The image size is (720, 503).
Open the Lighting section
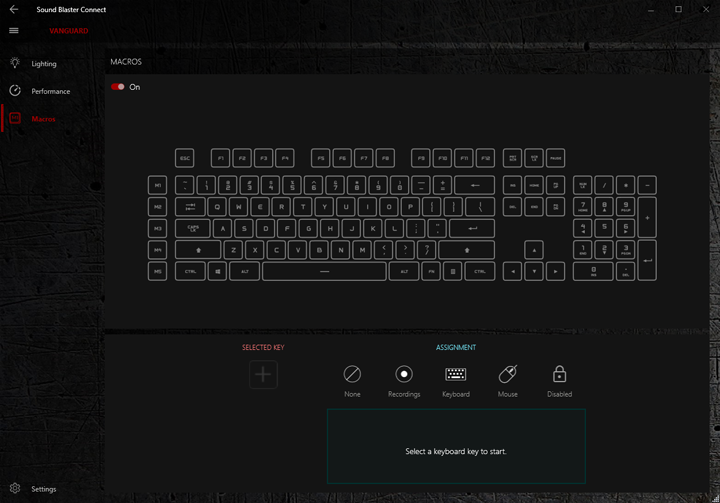click(x=43, y=64)
